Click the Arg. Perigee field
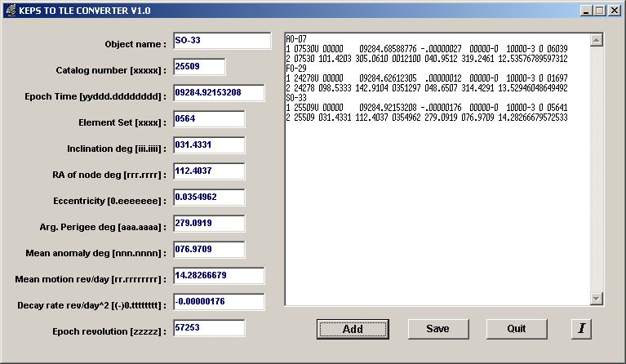This screenshot has height=364, width=626. 209,224
